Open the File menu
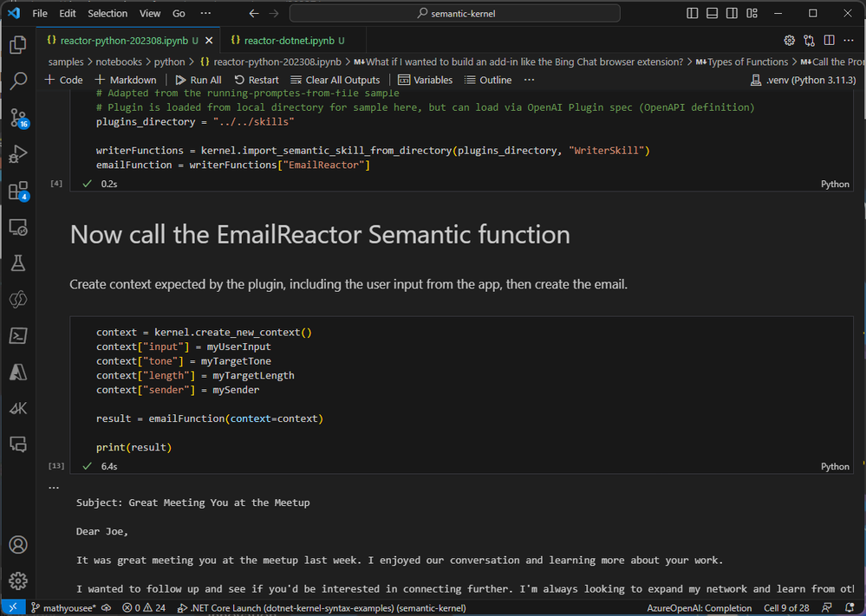The width and height of the screenshot is (866, 616). (x=40, y=13)
